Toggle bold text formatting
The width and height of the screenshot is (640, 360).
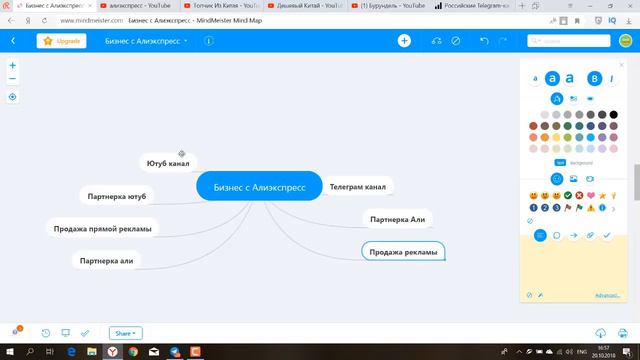(594, 78)
